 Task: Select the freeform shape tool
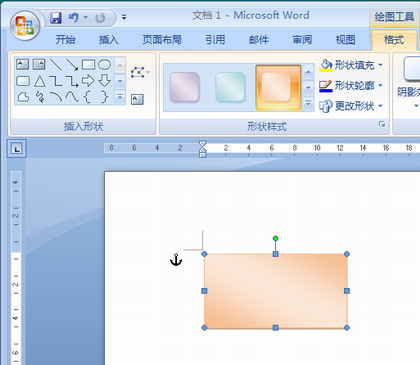tap(23, 97)
